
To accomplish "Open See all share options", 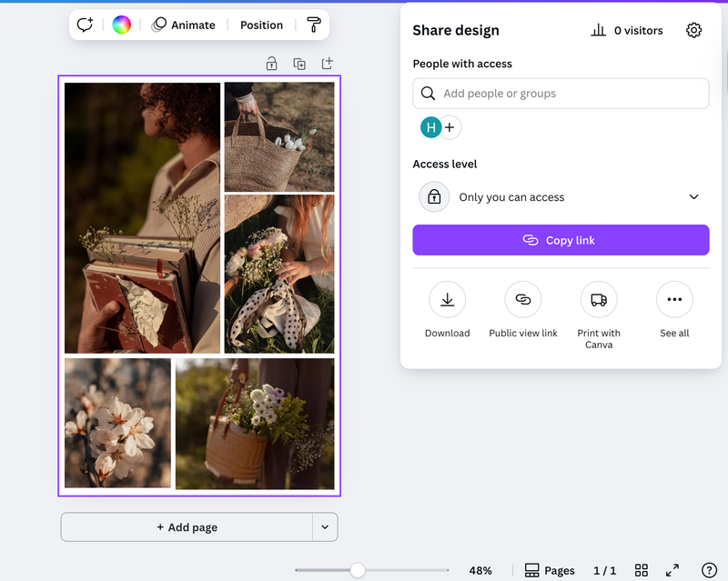I will pyautogui.click(x=674, y=299).
